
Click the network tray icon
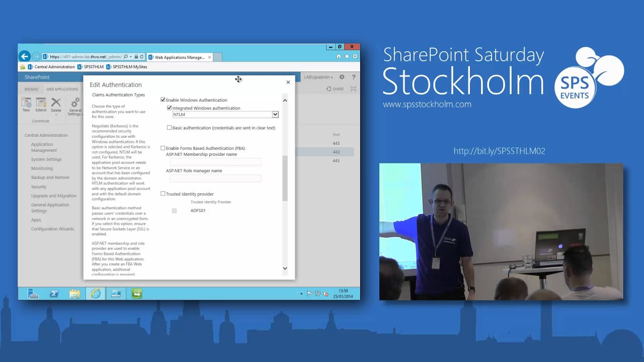coord(317,294)
